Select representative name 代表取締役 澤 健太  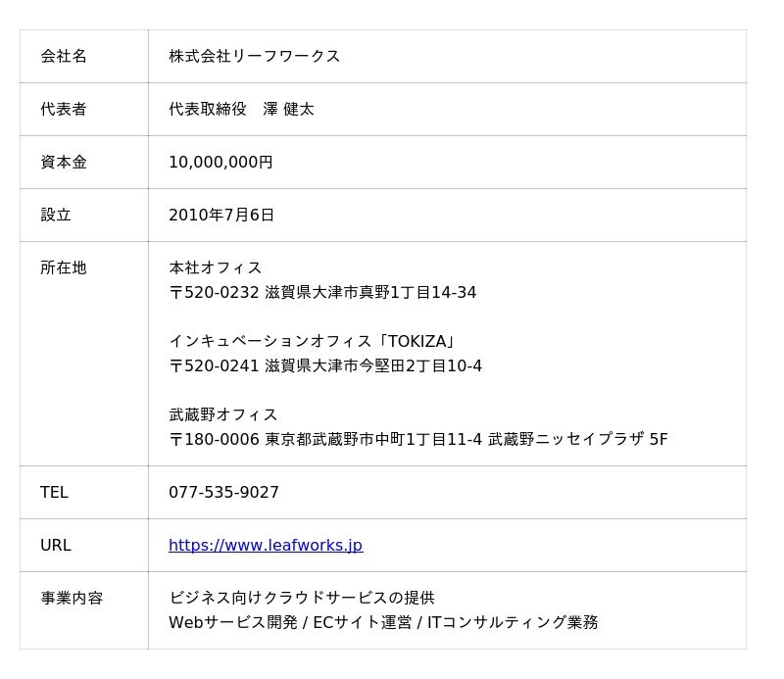(241, 110)
